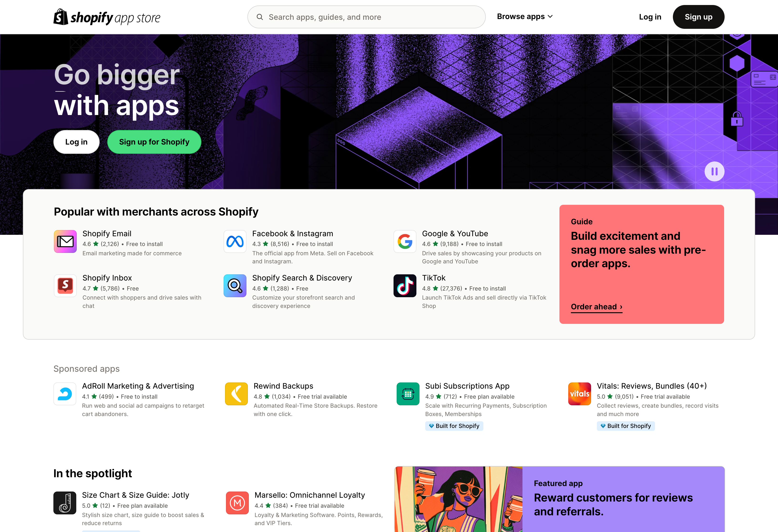Open Marsello: Omnichannel Loyalty title
This screenshot has height=532, width=778.
[310, 495]
